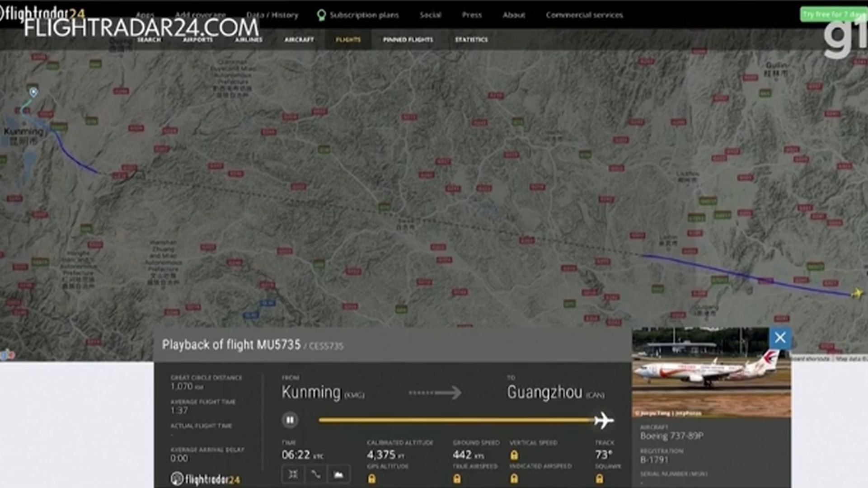
Task: Click the plane marker on playback slider
Action: tap(604, 421)
